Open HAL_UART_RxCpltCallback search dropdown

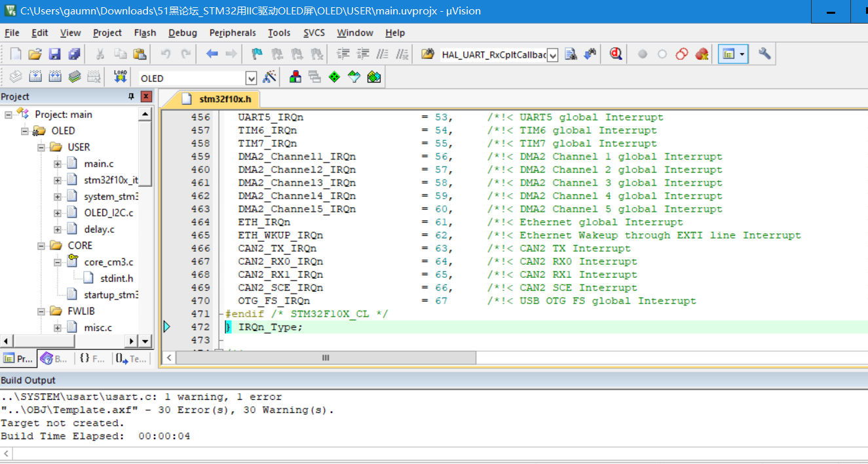click(x=553, y=55)
